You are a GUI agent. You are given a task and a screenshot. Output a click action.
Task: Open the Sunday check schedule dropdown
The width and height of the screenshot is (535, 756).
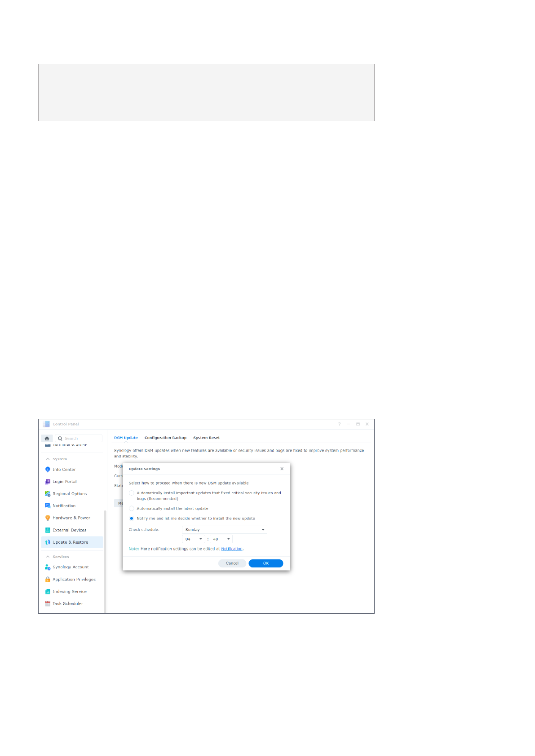click(224, 530)
